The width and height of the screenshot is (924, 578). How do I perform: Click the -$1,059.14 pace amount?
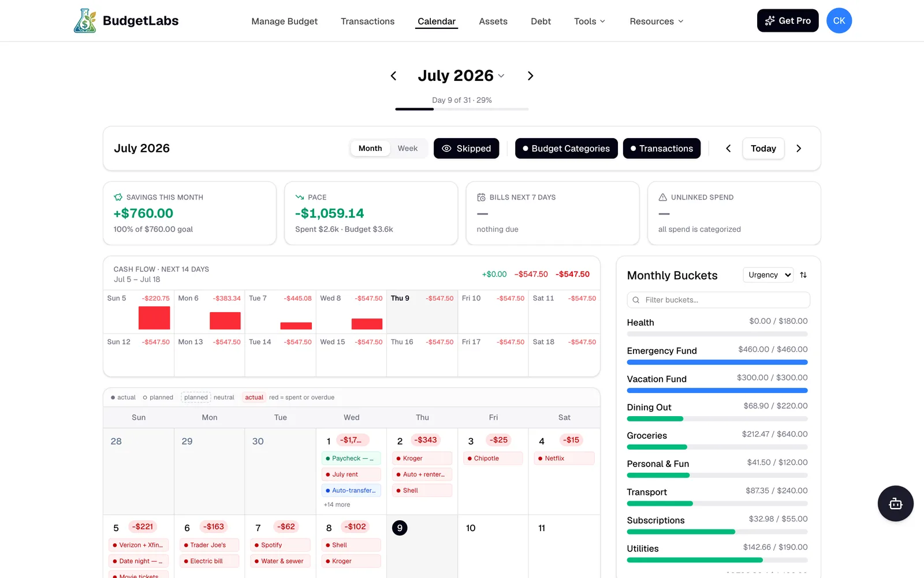pyautogui.click(x=330, y=213)
